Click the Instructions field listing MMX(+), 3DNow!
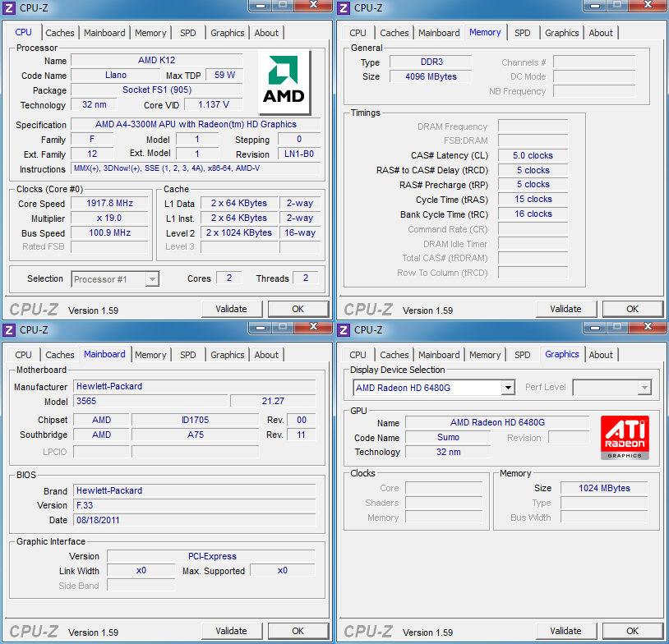The height and width of the screenshot is (644, 669). coord(196,168)
